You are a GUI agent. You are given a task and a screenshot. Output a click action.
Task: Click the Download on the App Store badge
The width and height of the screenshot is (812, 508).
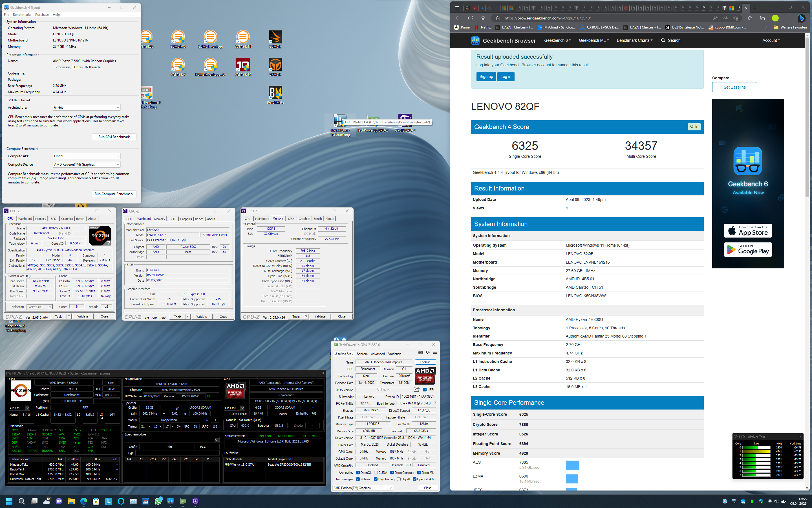click(x=748, y=231)
